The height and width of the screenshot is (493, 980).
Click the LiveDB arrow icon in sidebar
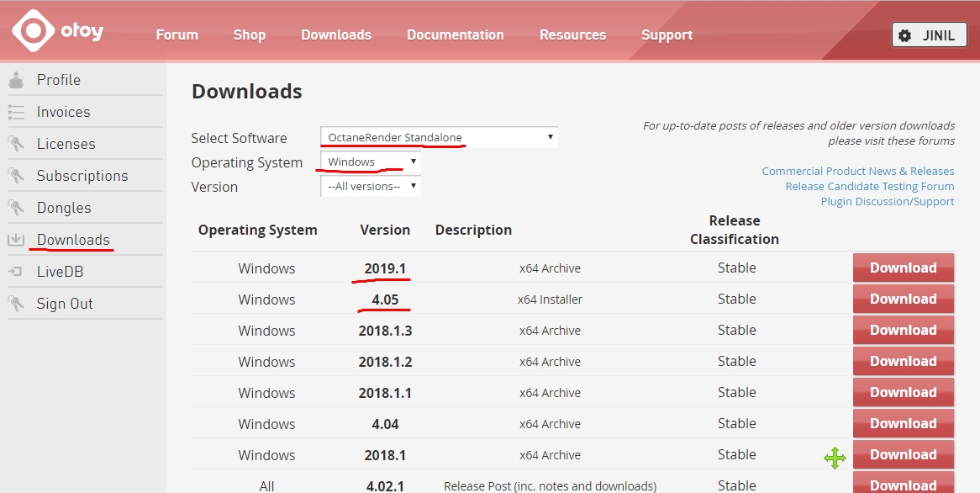pyautogui.click(x=15, y=272)
